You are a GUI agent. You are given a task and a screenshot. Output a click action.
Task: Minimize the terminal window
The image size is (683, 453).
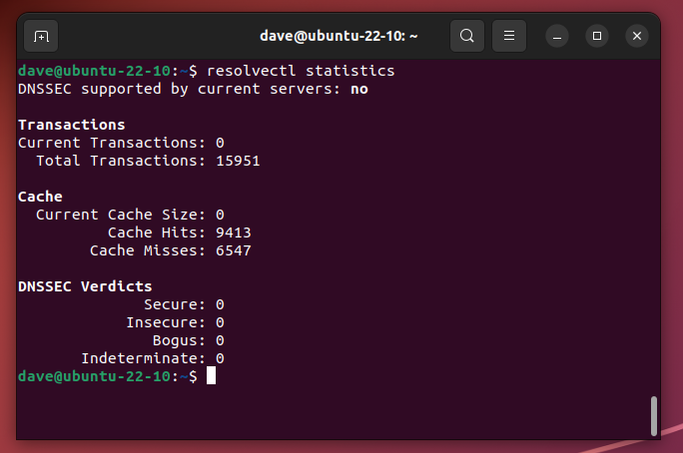[x=558, y=36]
